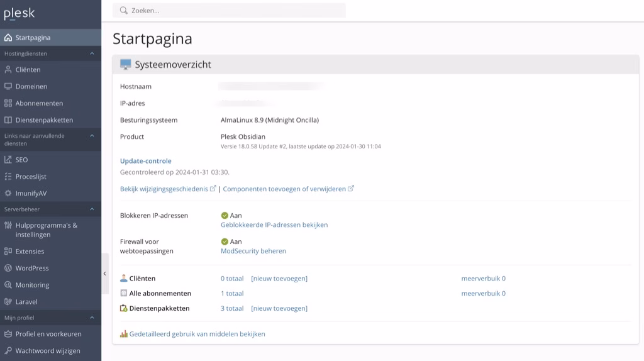Collapse the sidebar with the arrow handle
This screenshot has width=644, height=361.
click(x=105, y=274)
